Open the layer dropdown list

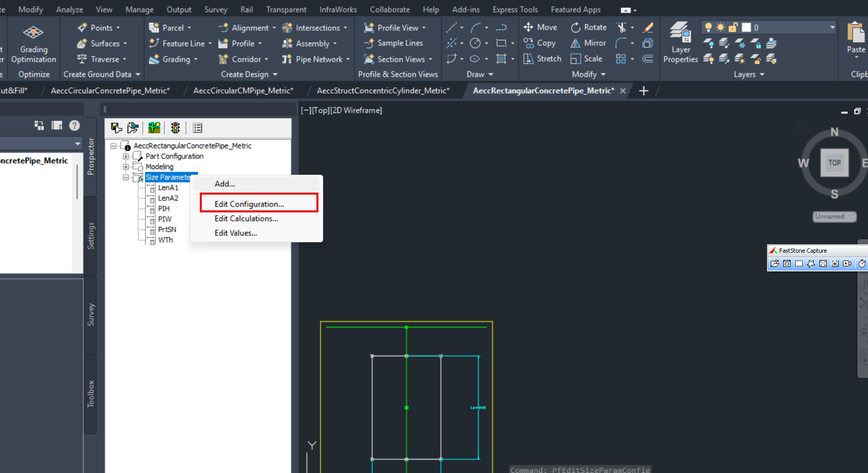click(832, 27)
